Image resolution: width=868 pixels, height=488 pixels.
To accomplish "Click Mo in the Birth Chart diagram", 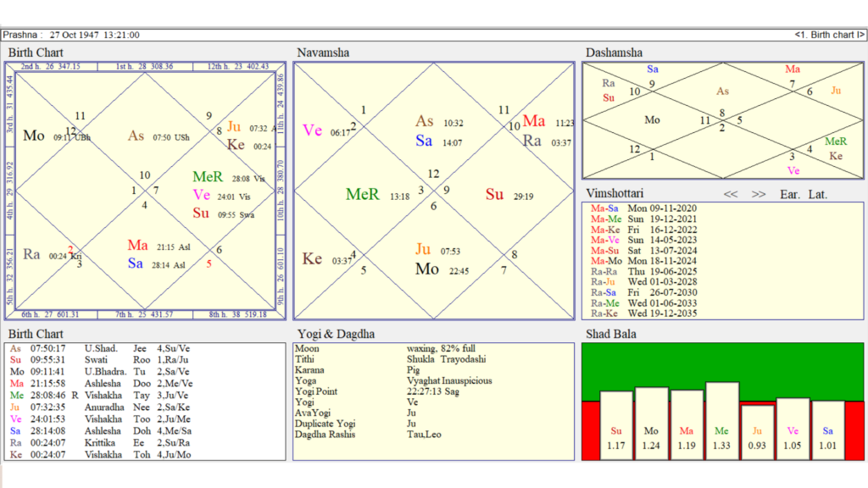I will point(34,136).
